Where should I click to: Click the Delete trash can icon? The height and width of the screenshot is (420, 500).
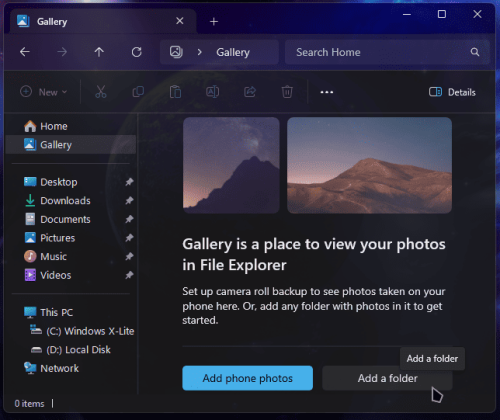tap(287, 92)
